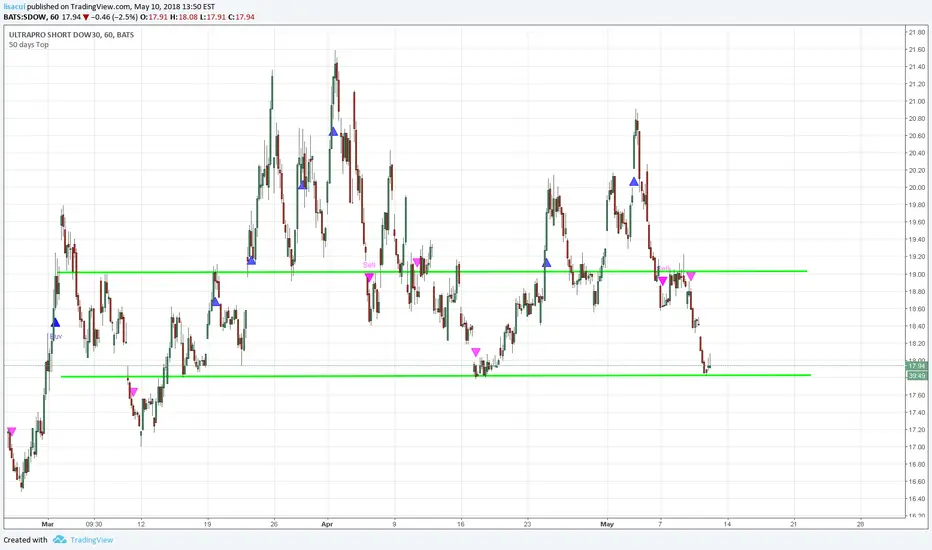Click the −0.46 (−2.5%) change value

[114, 17]
